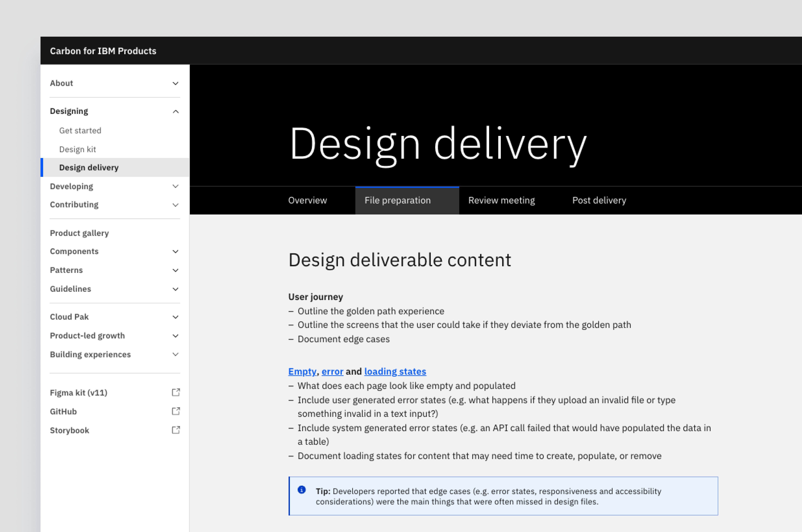Expand the Patterns section chevron
The height and width of the screenshot is (532, 802).
tap(176, 270)
